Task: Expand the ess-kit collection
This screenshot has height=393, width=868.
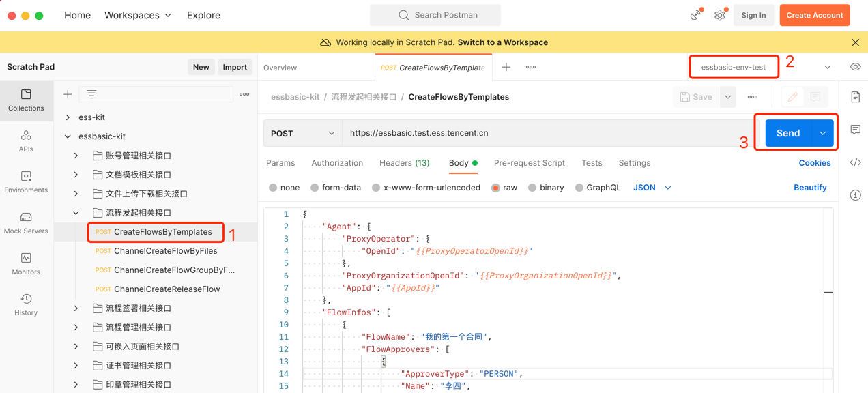Action: click(x=68, y=117)
